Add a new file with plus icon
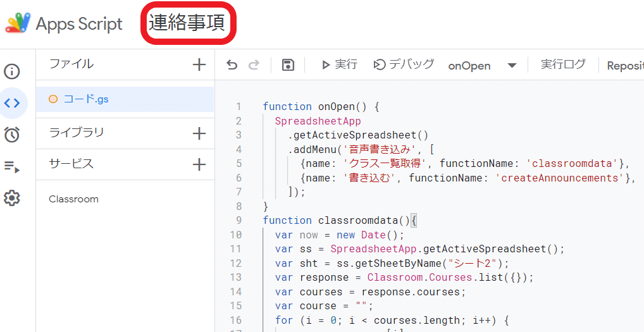 click(199, 65)
